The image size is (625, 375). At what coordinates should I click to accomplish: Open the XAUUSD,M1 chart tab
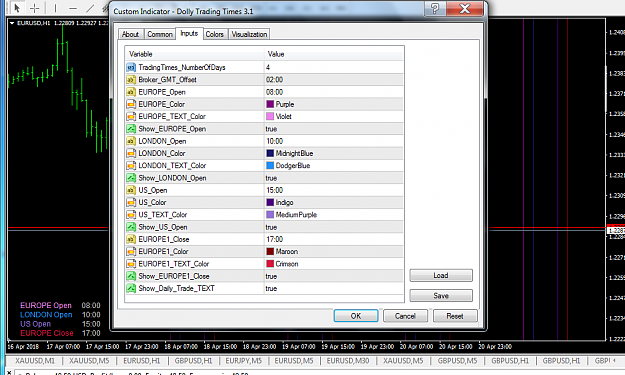click(x=35, y=361)
